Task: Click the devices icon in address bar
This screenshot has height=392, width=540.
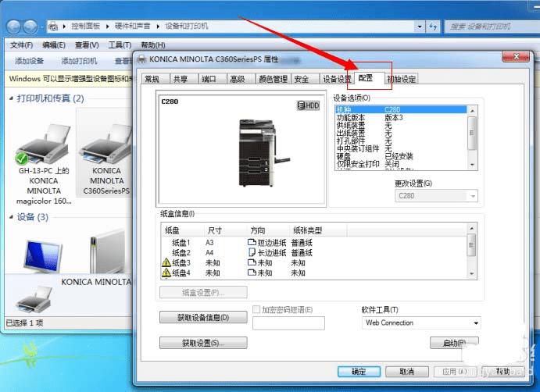Action: (x=53, y=26)
